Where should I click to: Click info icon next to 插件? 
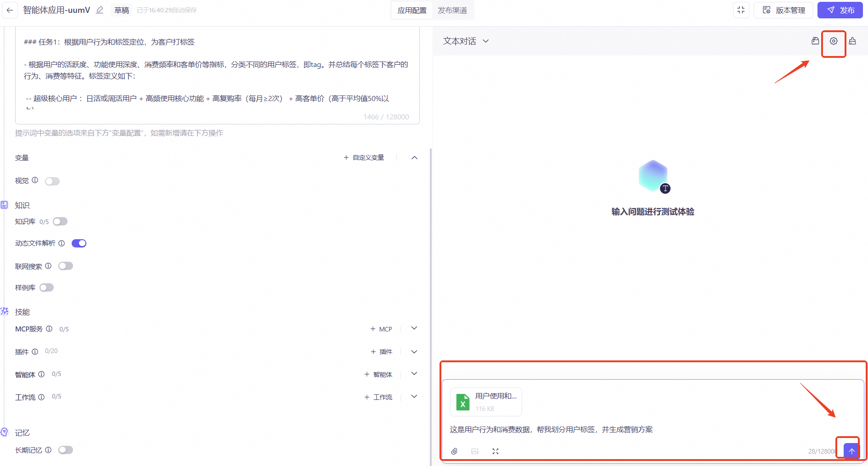pos(35,352)
